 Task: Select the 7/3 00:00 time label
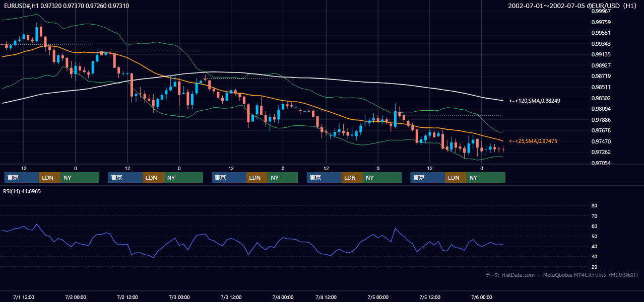179,297
